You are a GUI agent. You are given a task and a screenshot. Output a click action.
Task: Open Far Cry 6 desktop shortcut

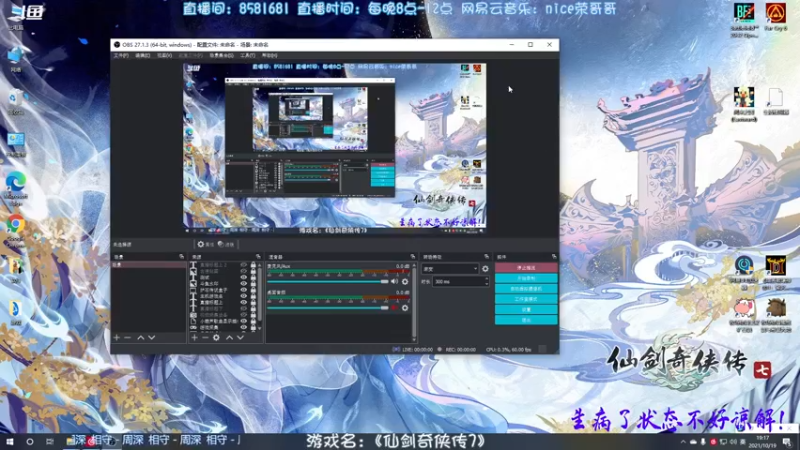point(776,17)
